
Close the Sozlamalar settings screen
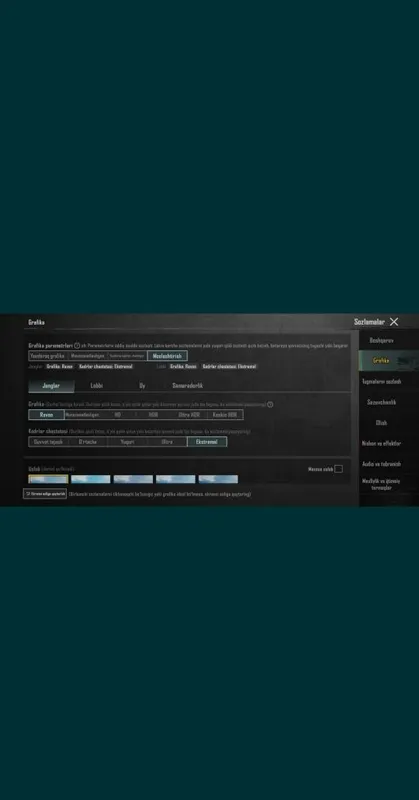pos(394,321)
